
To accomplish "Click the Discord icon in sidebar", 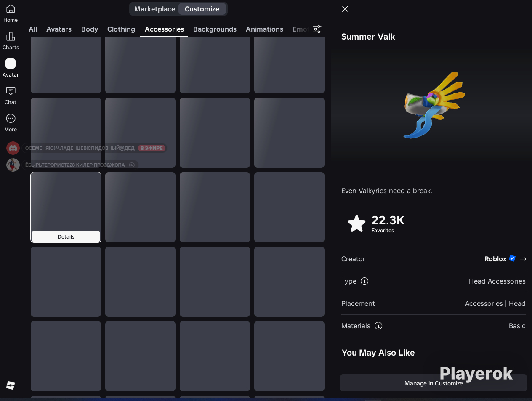I will (x=13, y=148).
